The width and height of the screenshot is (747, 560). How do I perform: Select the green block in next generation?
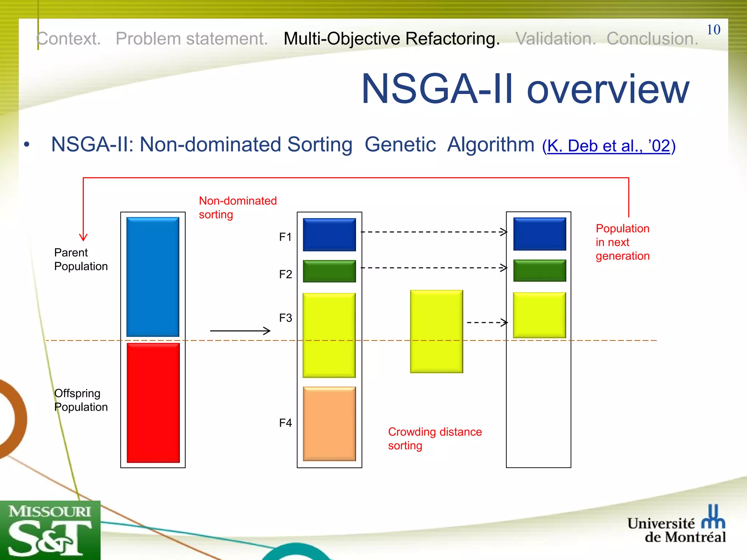(540, 271)
